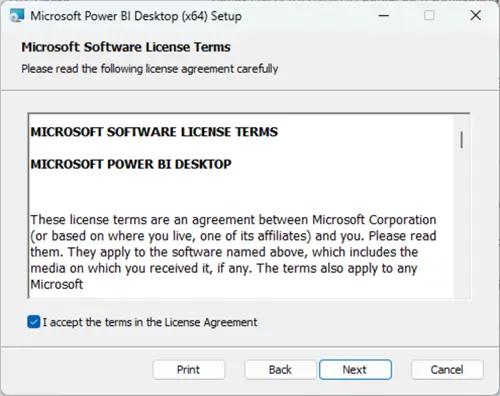Uncheck I accept the terms checkbox
The width and height of the screenshot is (500, 396).
coord(34,322)
